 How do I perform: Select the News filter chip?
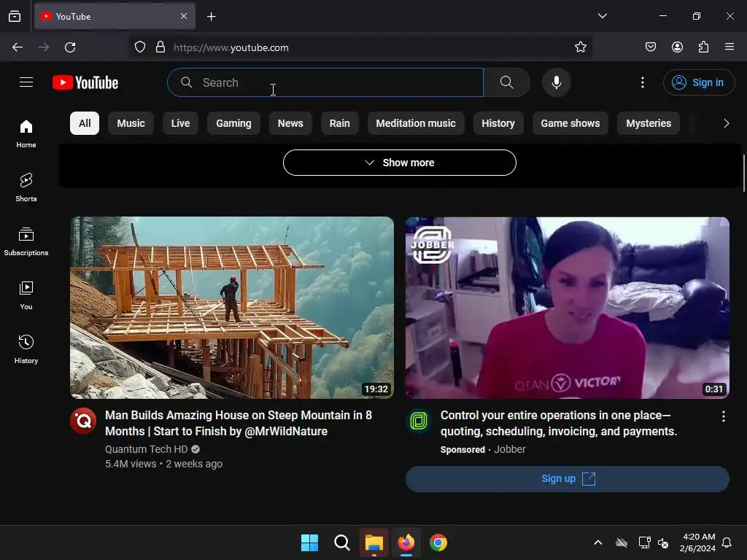[290, 123]
